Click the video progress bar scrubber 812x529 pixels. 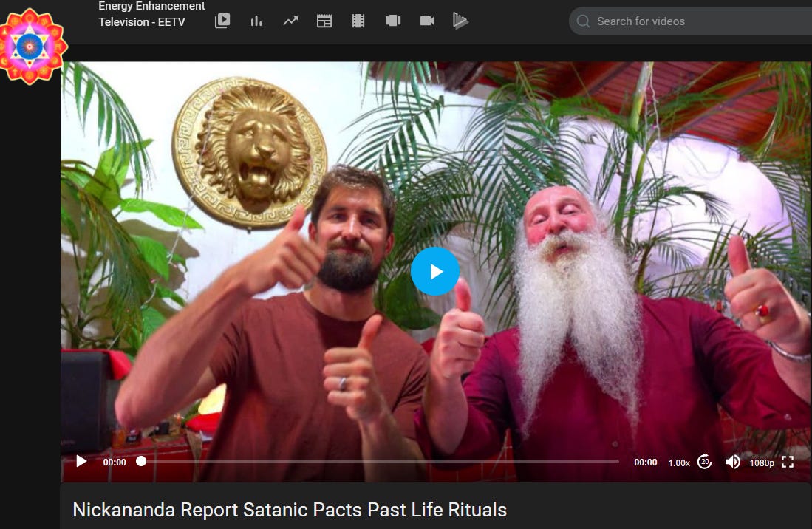(141, 461)
